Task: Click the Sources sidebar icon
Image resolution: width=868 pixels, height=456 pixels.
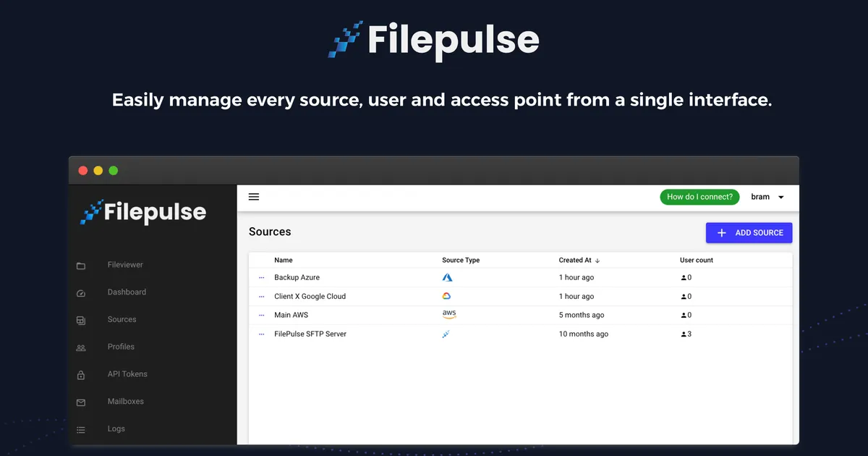Action: click(x=81, y=320)
